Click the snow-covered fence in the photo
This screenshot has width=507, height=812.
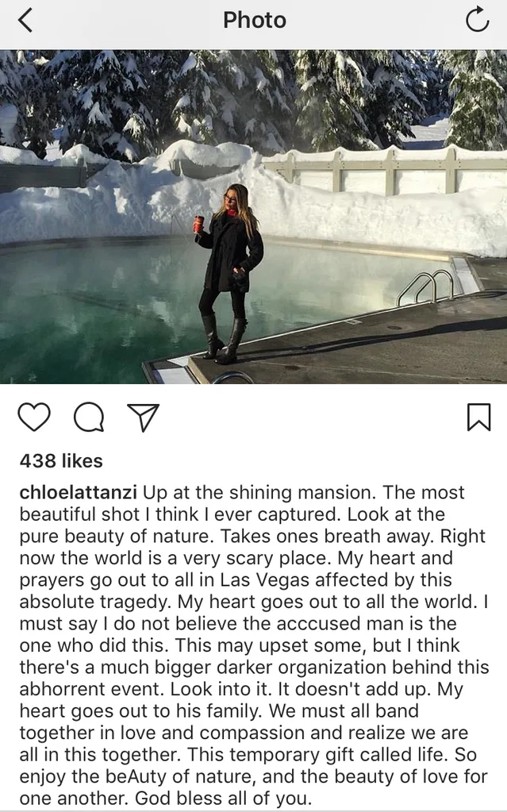click(x=384, y=172)
